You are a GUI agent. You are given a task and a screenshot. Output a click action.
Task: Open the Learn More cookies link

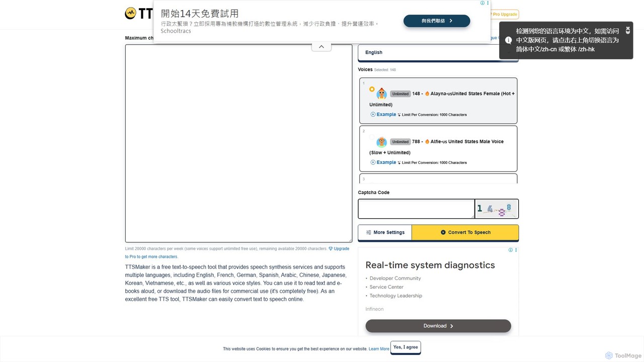point(379,349)
